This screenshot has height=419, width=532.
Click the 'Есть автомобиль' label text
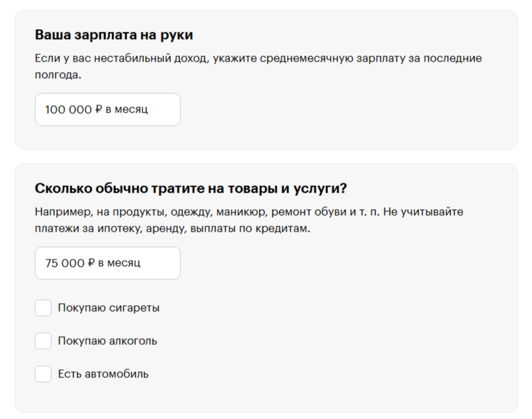pos(103,374)
